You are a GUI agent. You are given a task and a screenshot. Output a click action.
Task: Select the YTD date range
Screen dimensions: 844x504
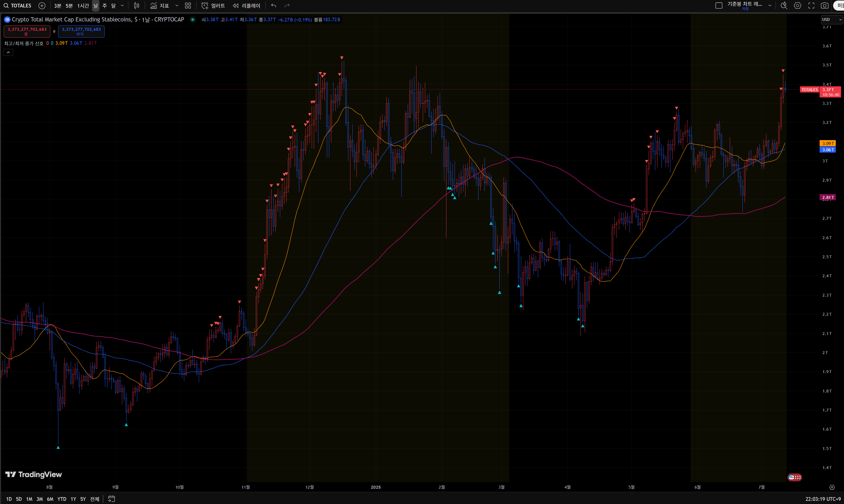pos(61,499)
